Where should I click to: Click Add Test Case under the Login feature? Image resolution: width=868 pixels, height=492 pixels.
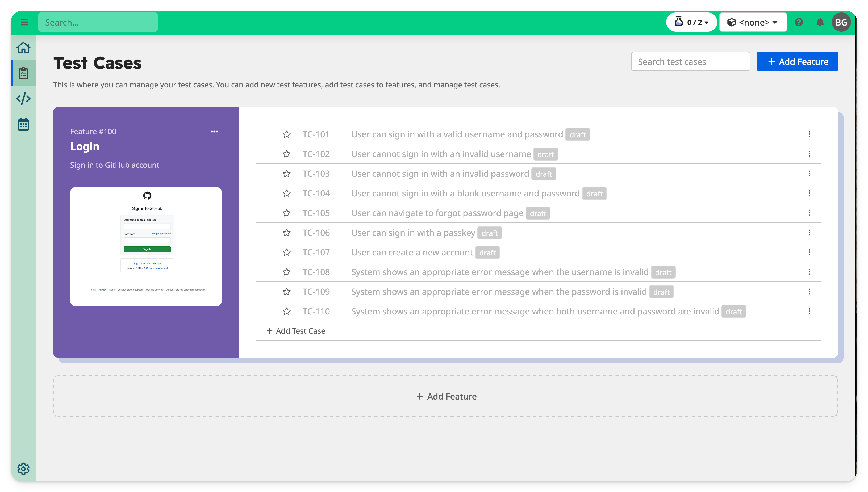pos(295,330)
